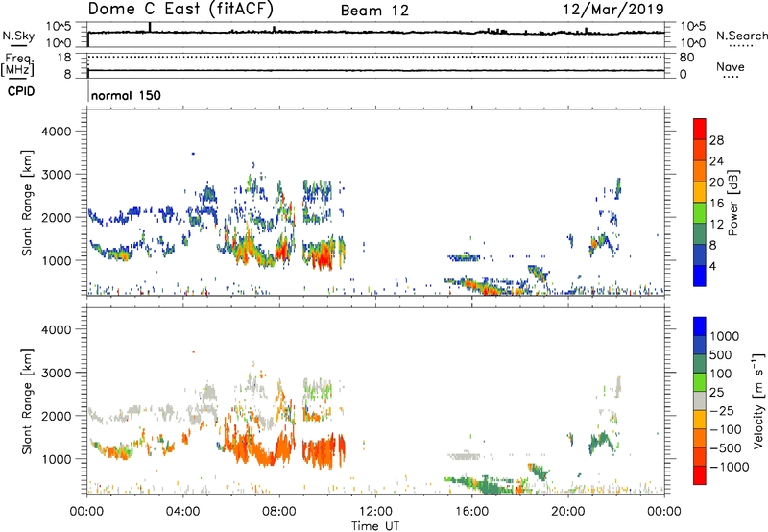
Task: Click the "Beam 12" label
Action: [x=374, y=11]
